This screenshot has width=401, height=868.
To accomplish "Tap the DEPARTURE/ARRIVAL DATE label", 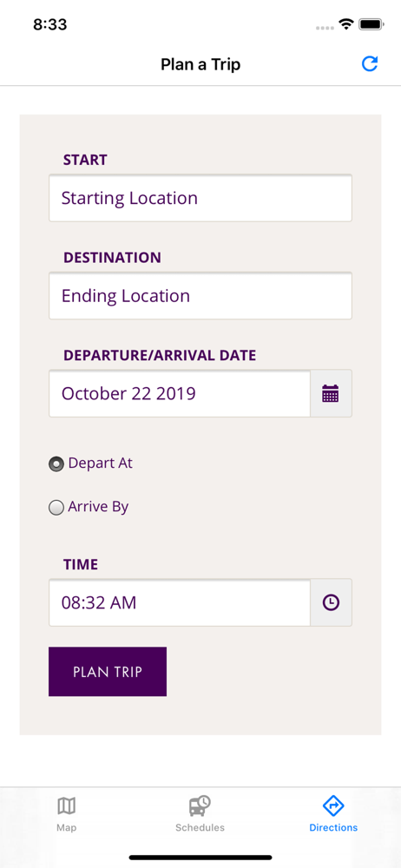I will (160, 355).
